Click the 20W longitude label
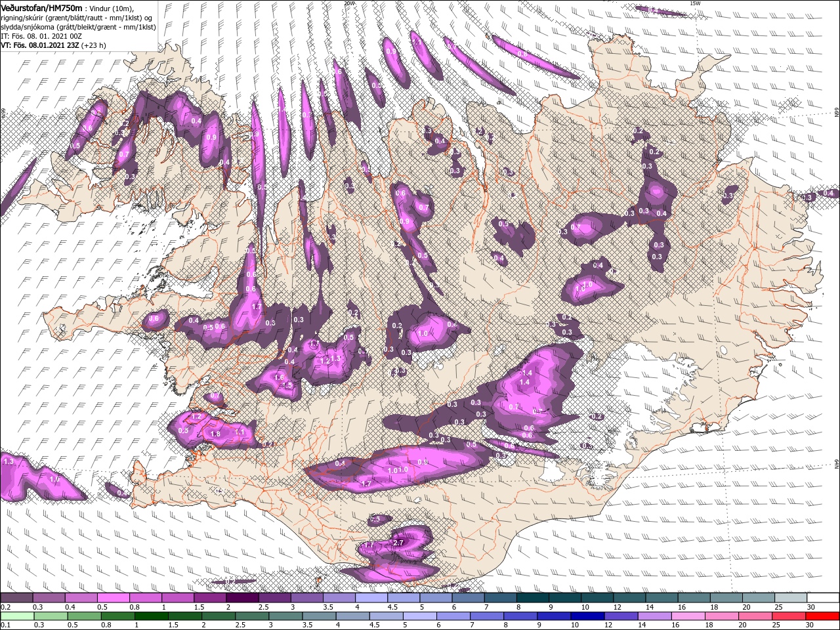This screenshot has height=630, width=840. tap(348, 3)
